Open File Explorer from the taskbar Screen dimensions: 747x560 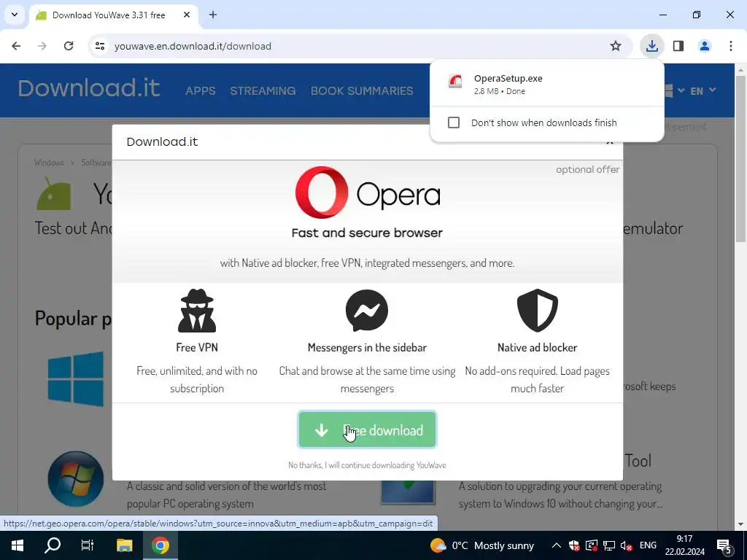click(124, 545)
